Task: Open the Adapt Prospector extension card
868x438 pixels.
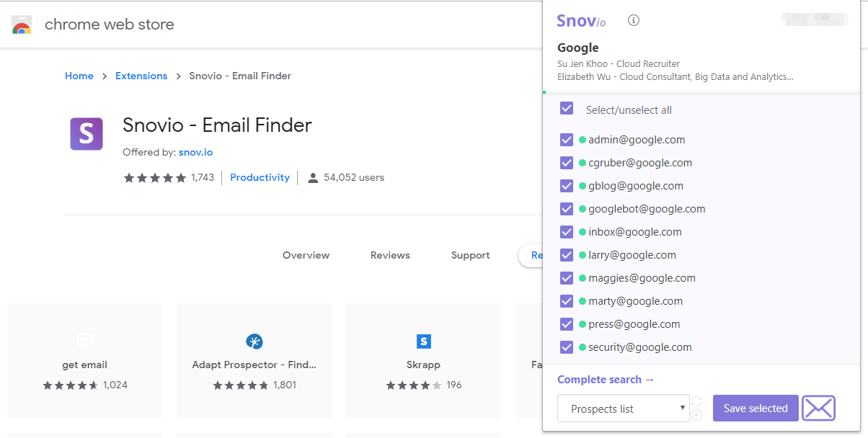Action: coord(254,361)
